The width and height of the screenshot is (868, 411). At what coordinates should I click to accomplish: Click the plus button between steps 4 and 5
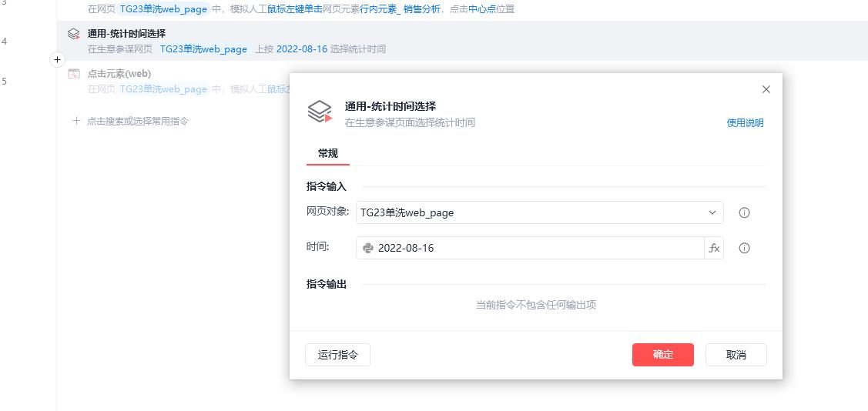tap(58, 59)
